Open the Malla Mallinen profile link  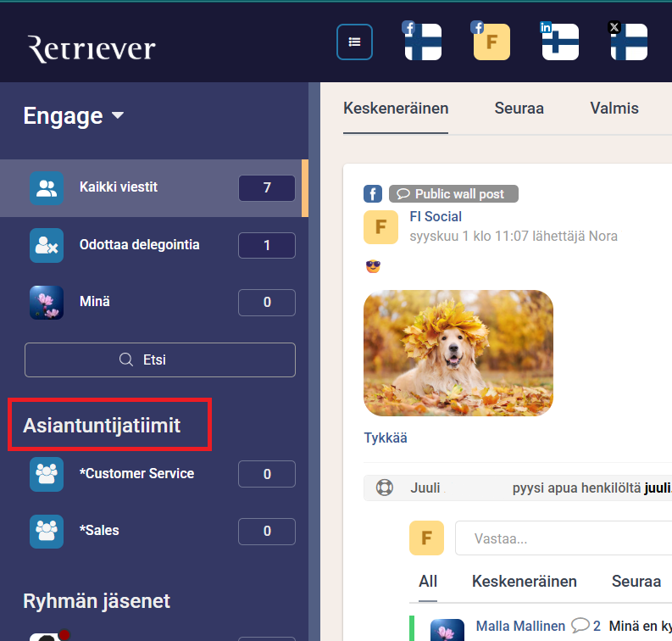[520, 626]
